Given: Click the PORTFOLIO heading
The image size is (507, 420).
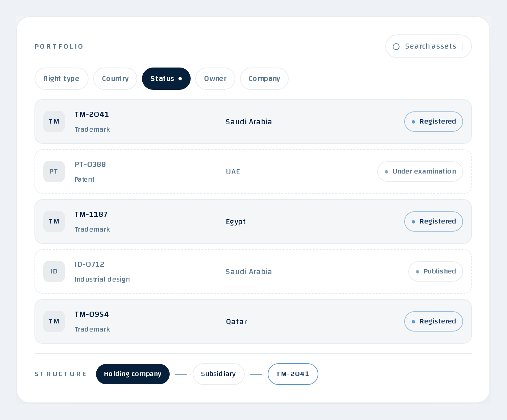Looking at the screenshot, I should click(x=59, y=47).
